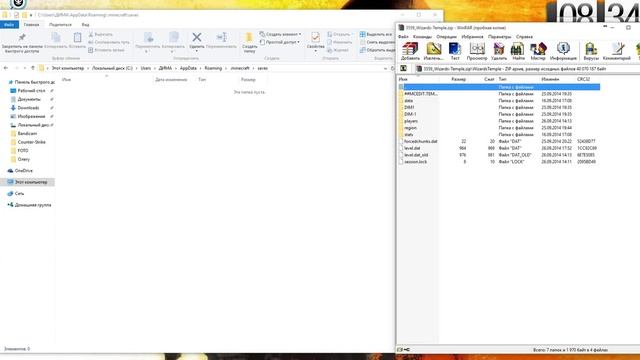640x360 pixels.
Task: Click Roaming in Explorer breadcrumb path
Action: click(213, 68)
